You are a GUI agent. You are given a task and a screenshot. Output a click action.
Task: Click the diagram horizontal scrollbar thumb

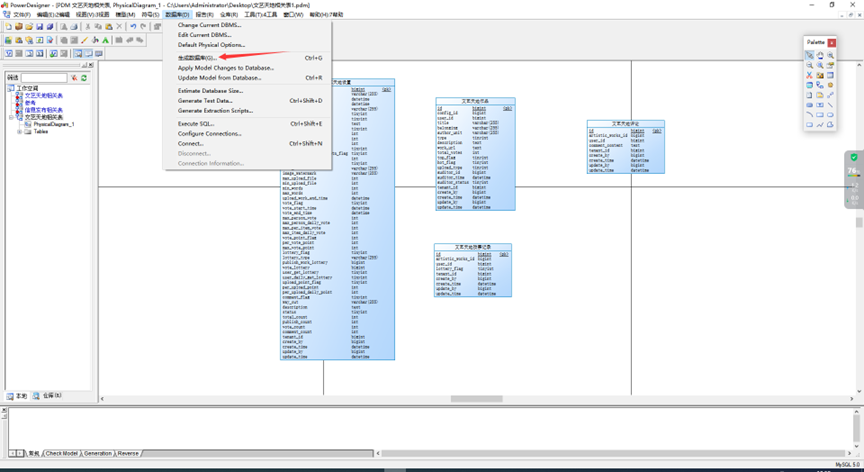point(477,399)
